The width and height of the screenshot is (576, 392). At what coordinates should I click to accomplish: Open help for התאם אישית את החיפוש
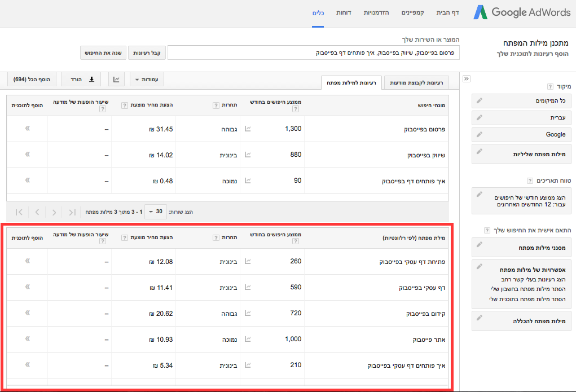(x=487, y=230)
